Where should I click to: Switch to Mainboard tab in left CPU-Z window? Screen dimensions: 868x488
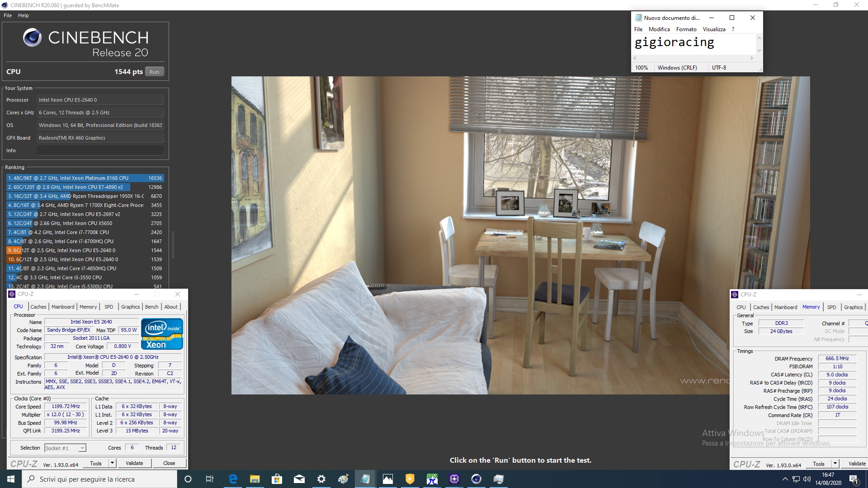click(63, 307)
